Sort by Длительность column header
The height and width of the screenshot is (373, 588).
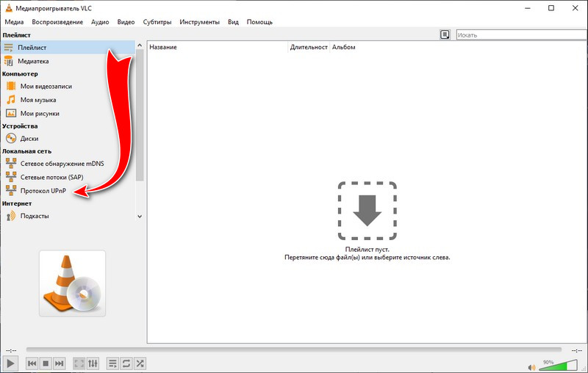[309, 47]
